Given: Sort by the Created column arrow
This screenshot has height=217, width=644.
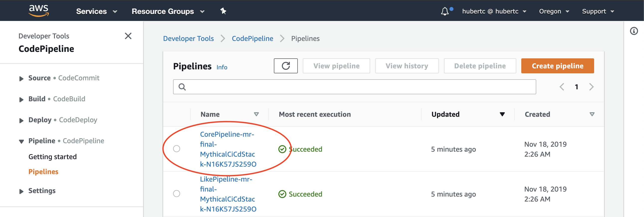Looking at the screenshot, I should point(592,114).
